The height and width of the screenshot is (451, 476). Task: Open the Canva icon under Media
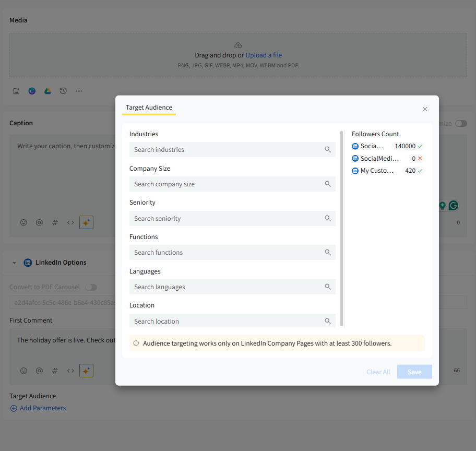point(32,91)
